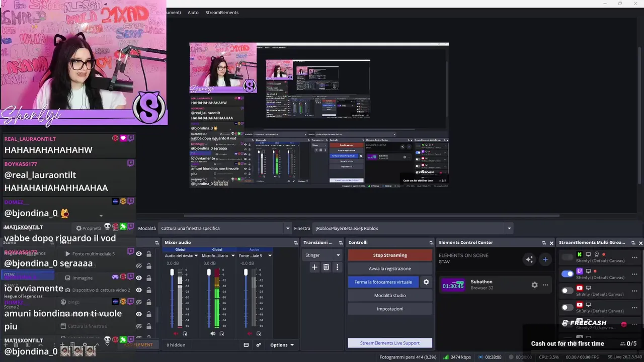Close the Elements Control Center dock

tap(551, 243)
